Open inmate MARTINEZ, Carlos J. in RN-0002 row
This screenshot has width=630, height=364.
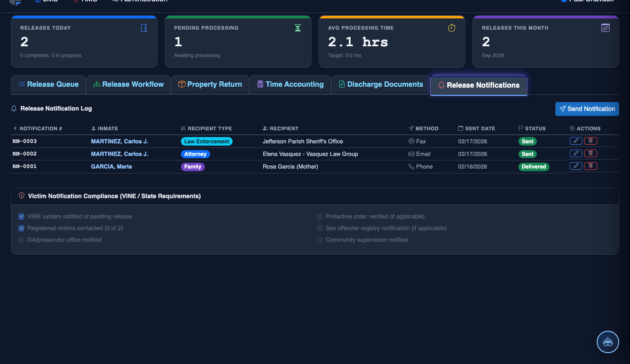coord(120,154)
